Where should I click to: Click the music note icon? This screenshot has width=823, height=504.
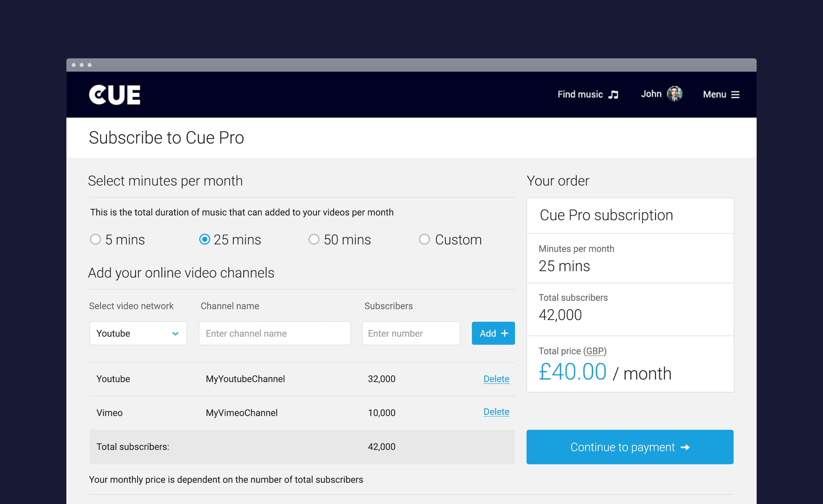[x=613, y=95]
